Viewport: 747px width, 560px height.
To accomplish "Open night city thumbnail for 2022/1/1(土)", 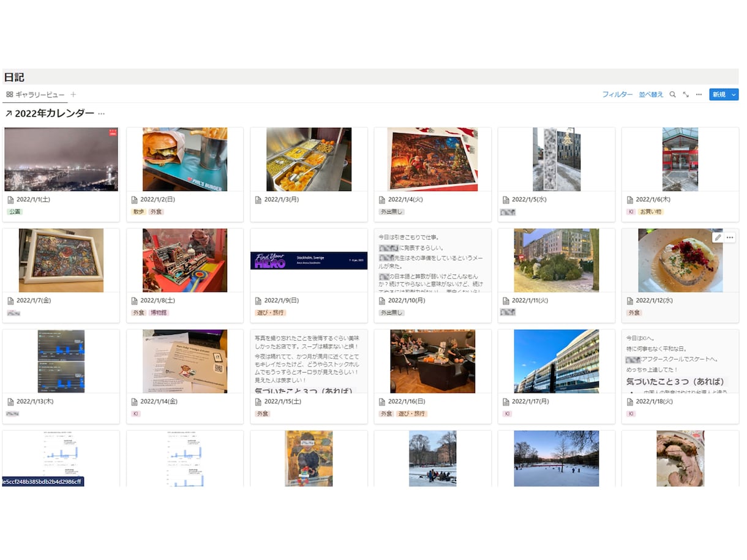I will click(x=61, y=159).
